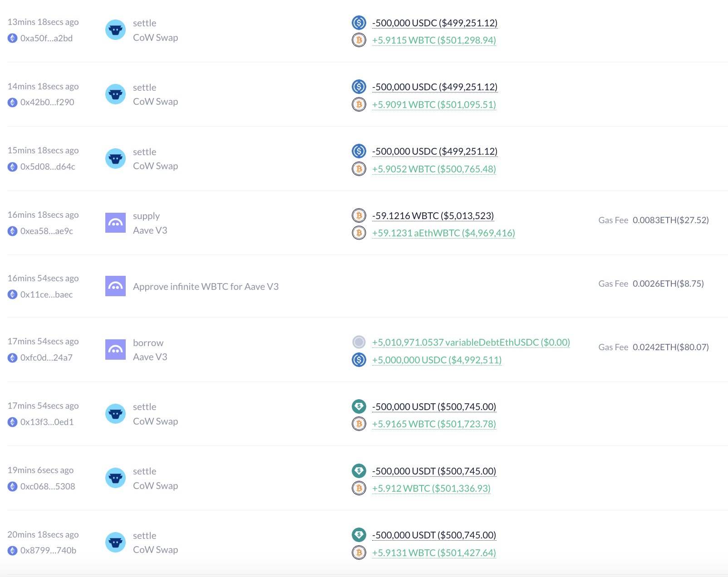Click WBTC icon beside +5.9091 WBTC
Image resolution: width=728 pixels, height=577 pixels.
(x=359, y=104)
